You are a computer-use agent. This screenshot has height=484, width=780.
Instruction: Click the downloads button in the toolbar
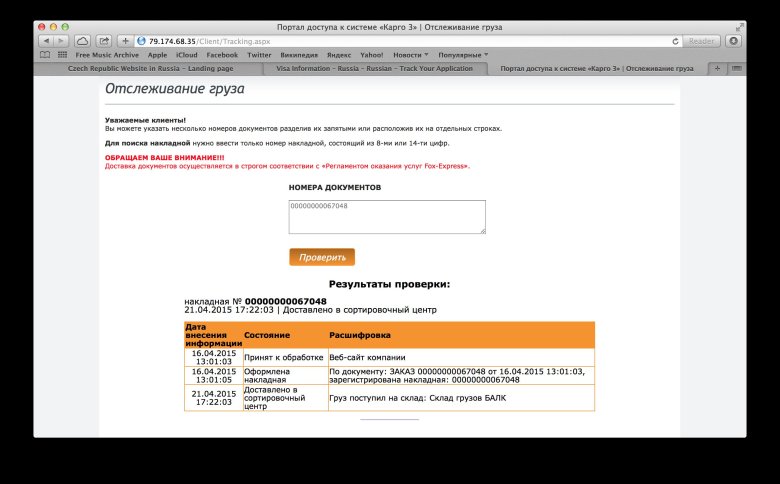[x=733, y=41]
